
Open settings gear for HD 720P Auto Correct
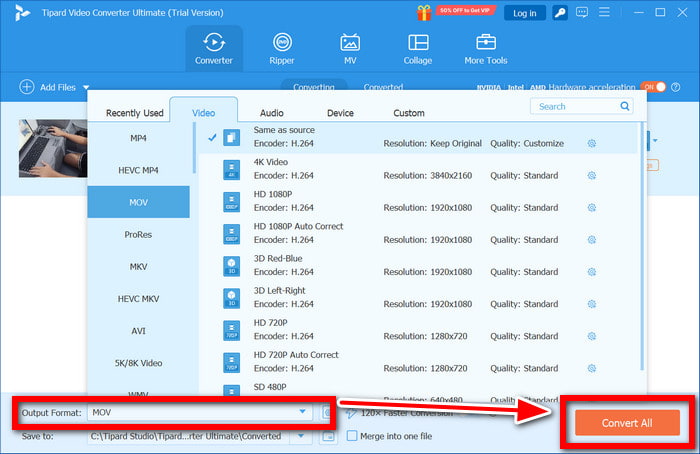[x=592, y=368]
